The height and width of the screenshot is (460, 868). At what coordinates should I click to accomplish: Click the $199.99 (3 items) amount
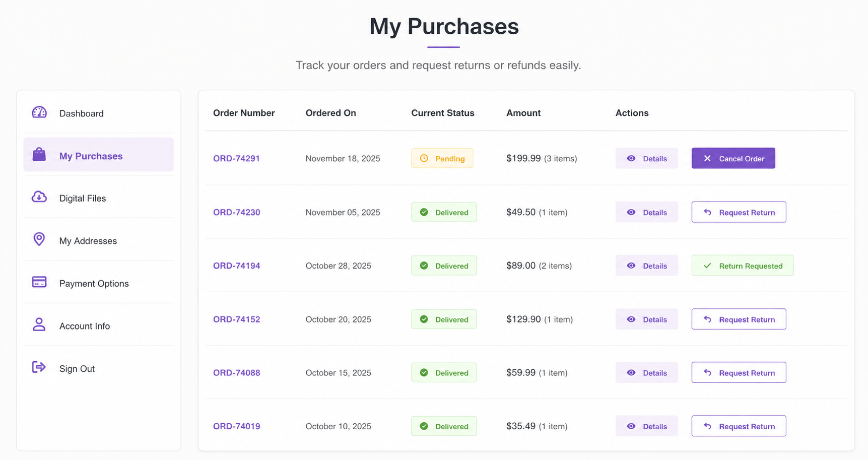[542, 158]
